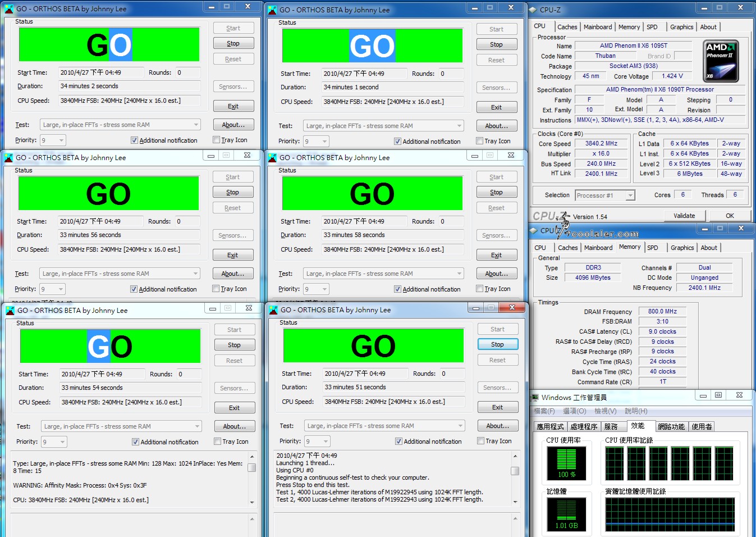Click scroll-up arrow of log listing Lucas-Lehmer iterations

515,456
